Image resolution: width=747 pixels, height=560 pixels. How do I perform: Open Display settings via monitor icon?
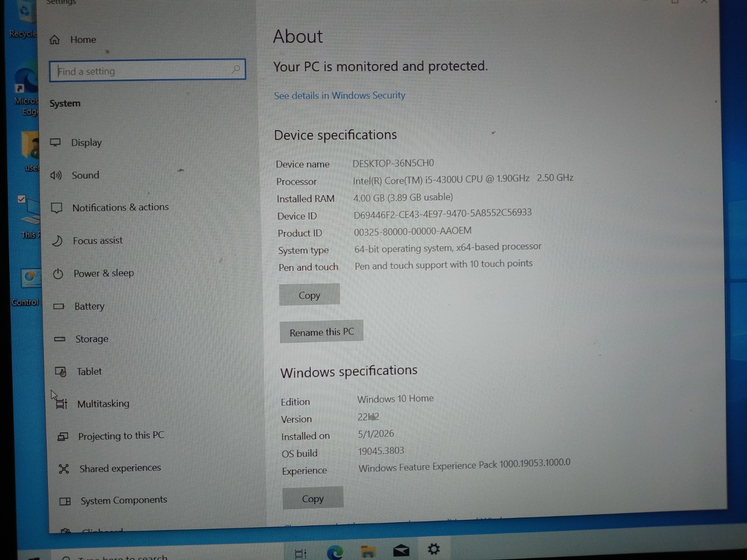[x=56, y=142]
